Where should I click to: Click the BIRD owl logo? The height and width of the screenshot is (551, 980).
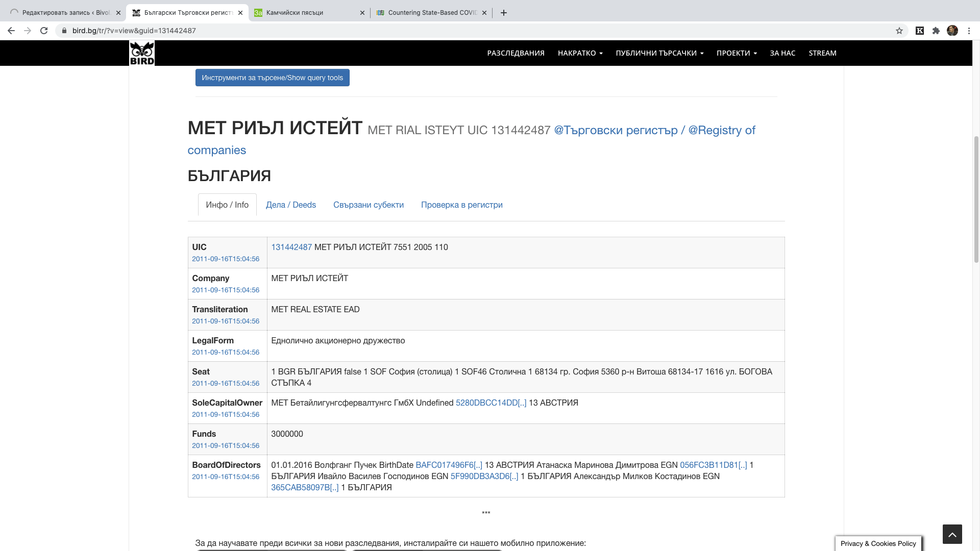pyautogui.click(x=142, y=53)
